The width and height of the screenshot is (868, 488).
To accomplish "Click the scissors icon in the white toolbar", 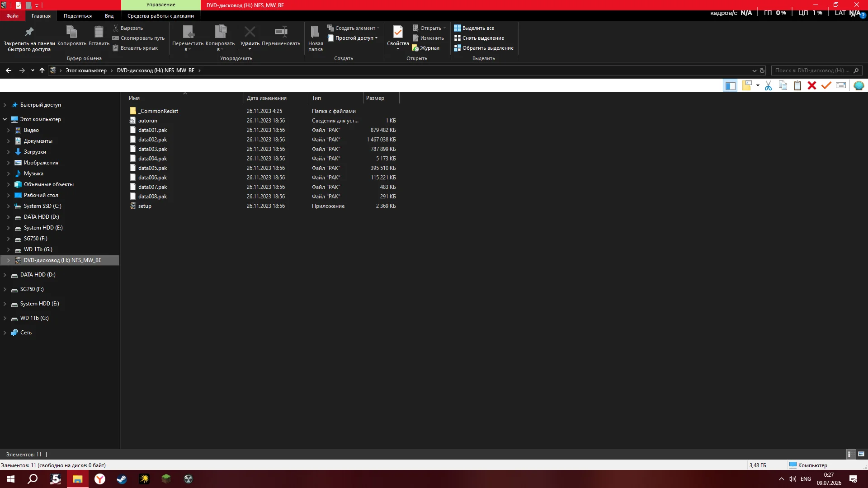I will point(768,85).
